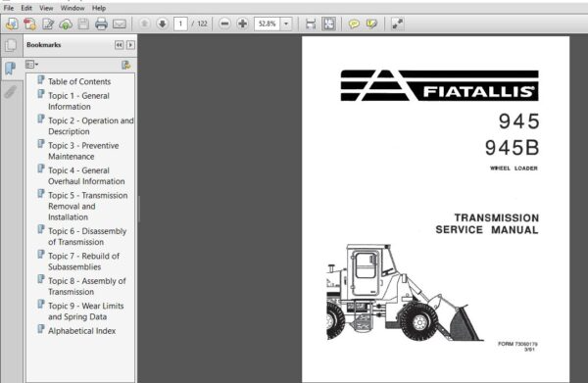Open the bookmark options dropdown menu

pos(32,65)
